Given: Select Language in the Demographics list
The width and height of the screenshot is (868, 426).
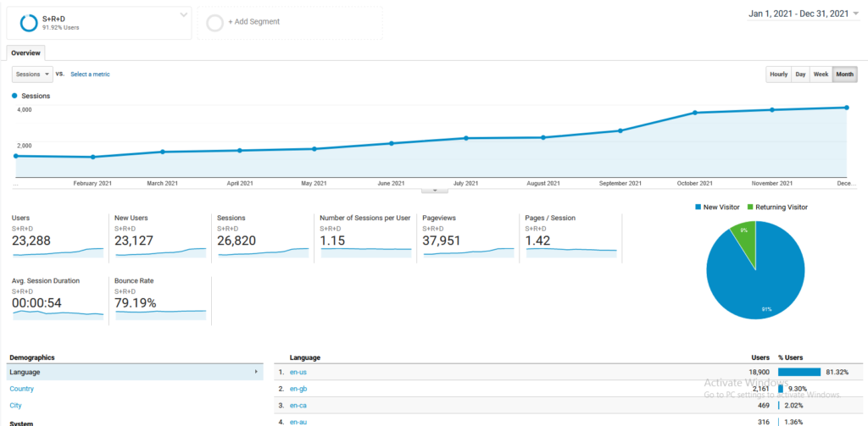Looking at the screenshot, I should point(24,372).
